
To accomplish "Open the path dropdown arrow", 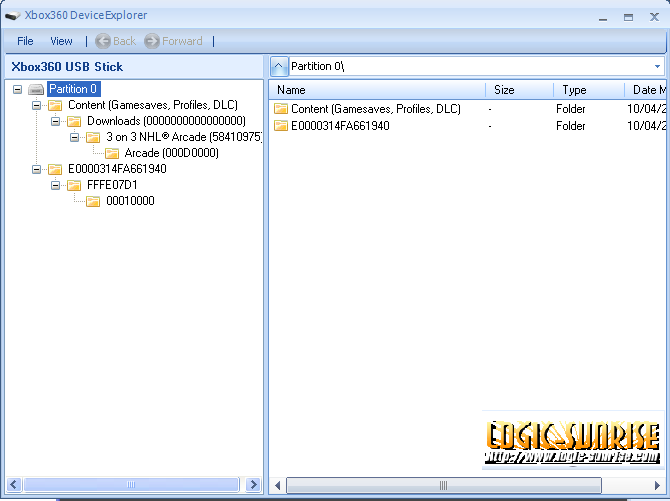I will coord(657,66).
